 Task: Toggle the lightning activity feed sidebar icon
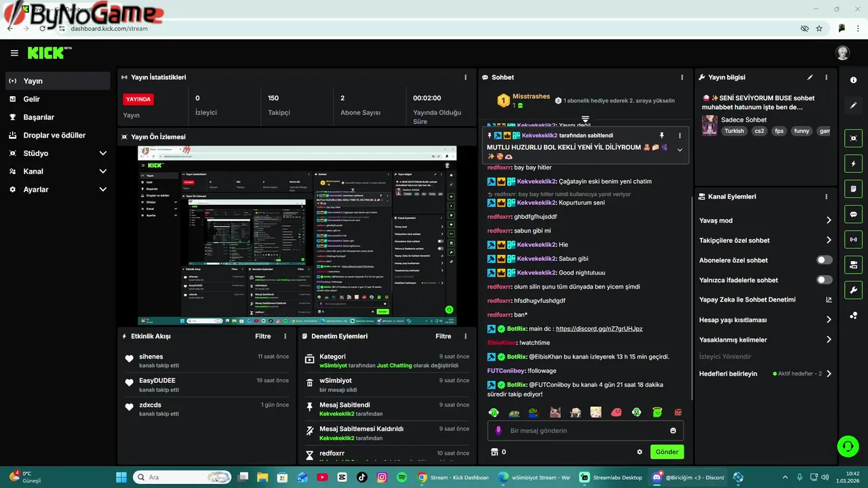coord(854,163)
